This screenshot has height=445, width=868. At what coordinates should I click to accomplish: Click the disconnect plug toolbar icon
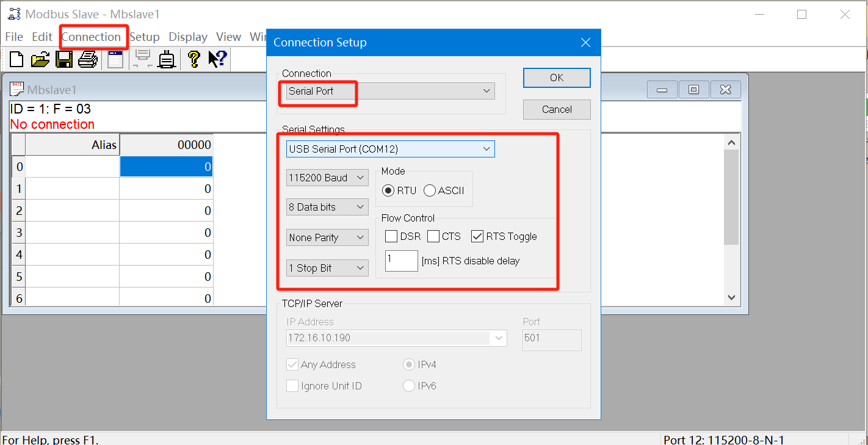coord(167,59)
